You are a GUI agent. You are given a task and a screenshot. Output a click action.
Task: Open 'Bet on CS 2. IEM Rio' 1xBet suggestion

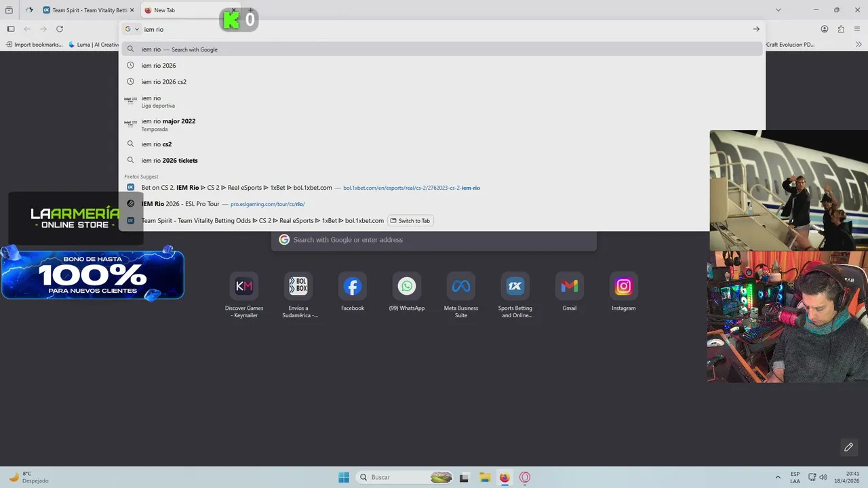[x=442, y=188]
